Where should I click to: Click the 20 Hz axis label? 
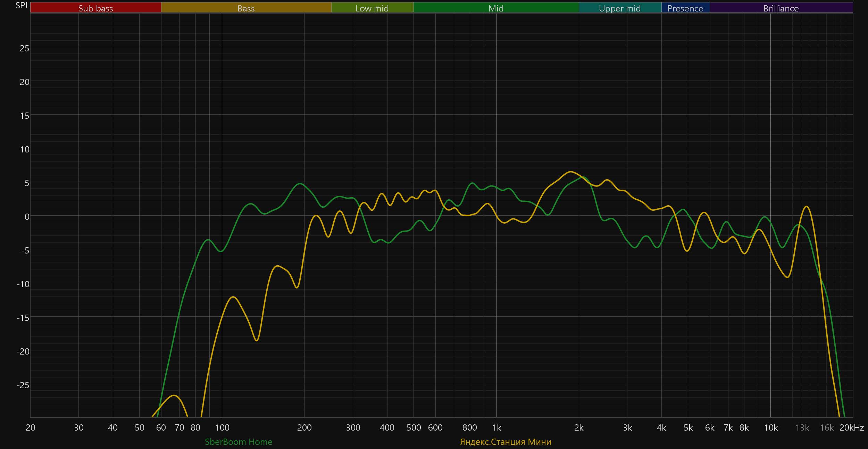(x=31, y=427)
